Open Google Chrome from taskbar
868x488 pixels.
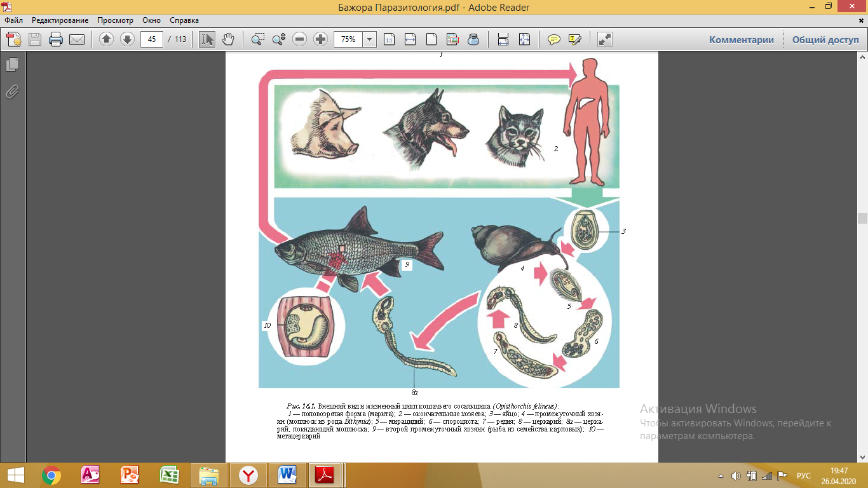point(51,475)
